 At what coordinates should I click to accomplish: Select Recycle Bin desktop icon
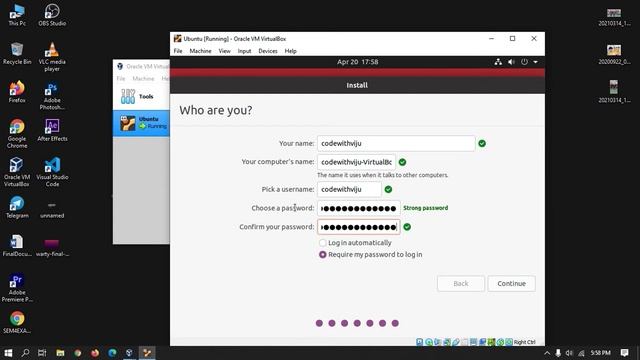[x=17, y=53]
